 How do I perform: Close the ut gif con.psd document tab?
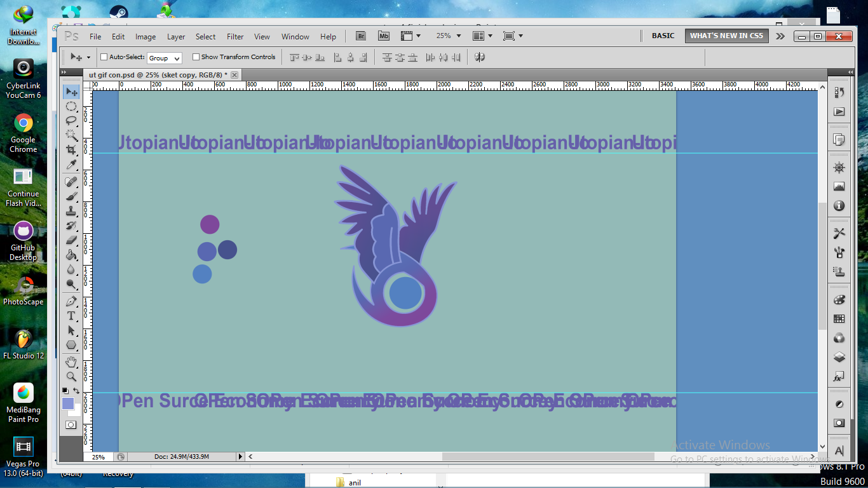[234, 75]
